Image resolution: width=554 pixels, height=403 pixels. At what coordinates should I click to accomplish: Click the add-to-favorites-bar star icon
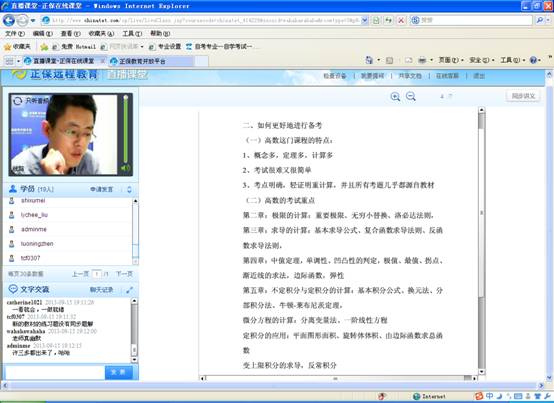[44, 47]
